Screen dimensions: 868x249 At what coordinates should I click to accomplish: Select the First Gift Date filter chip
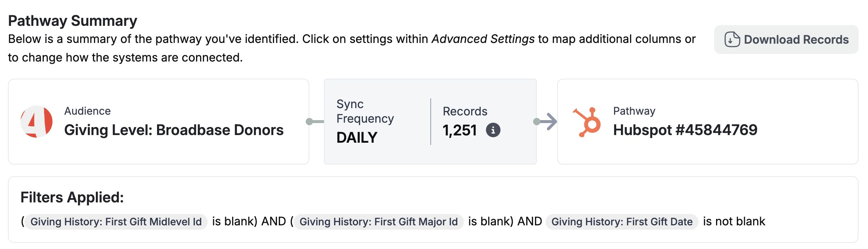point(622,222)
